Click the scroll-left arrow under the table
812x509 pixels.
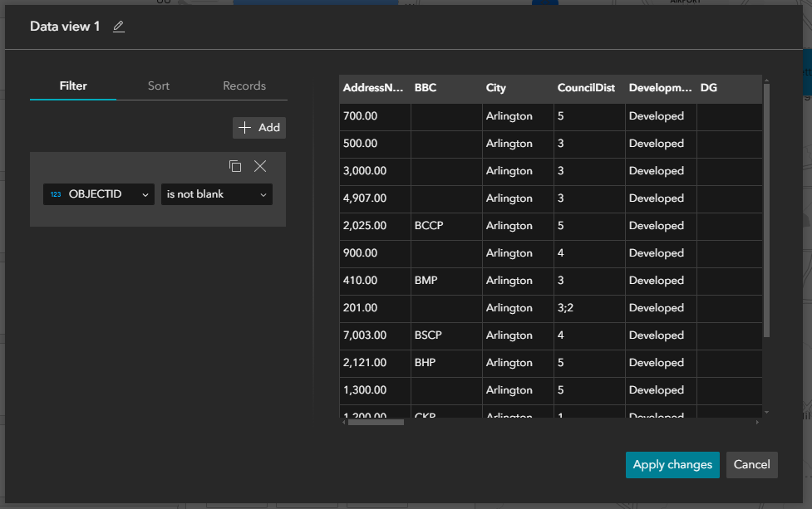tap(342, 422)
